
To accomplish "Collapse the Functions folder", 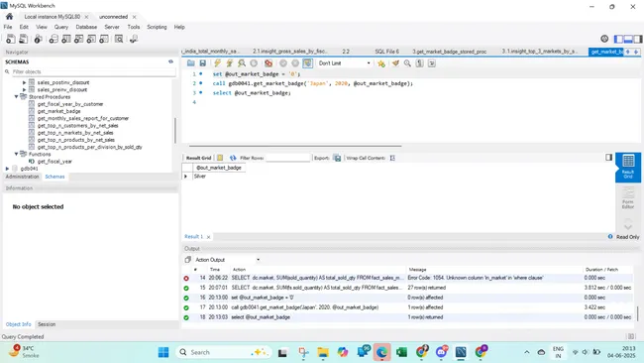I will click(x=17, y=154).
